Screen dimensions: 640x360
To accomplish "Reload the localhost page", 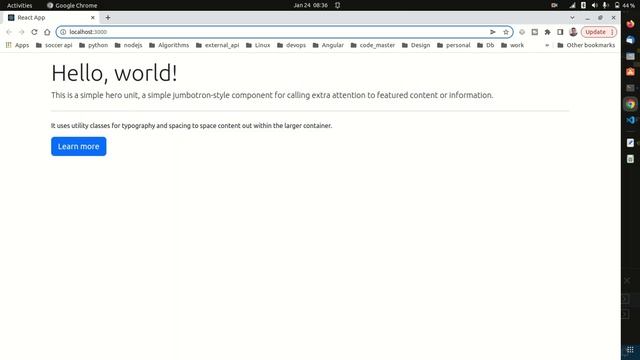I will tap(34, 32).
